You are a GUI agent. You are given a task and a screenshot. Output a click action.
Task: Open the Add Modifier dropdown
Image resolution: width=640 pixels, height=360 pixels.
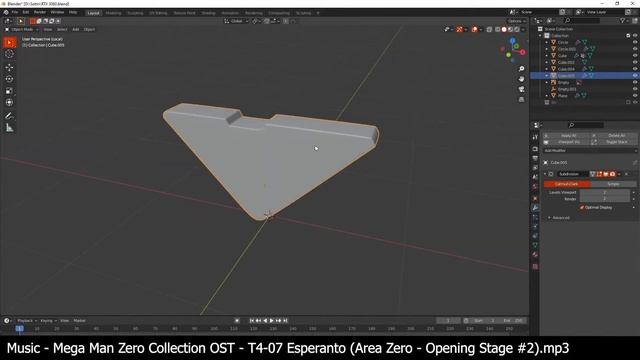pos(589,151)
